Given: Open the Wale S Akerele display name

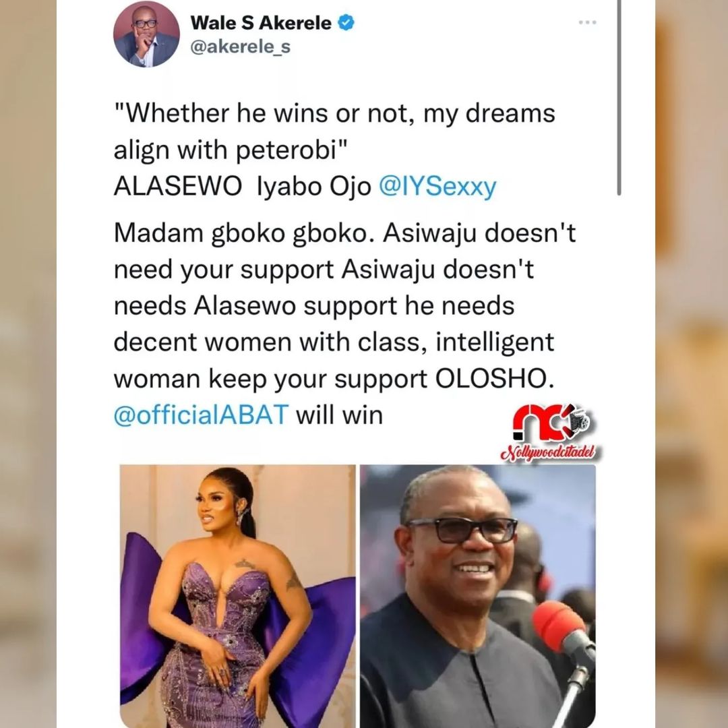Looking at the screenshot, I should pos(261,23).
